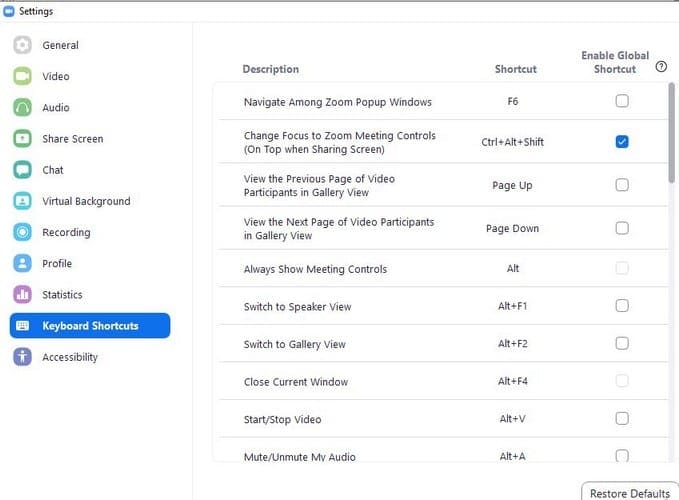The height and width of the screenshot is (500, 679).
Task: Click the Share Screen icon
Action: tap(22, 139)
